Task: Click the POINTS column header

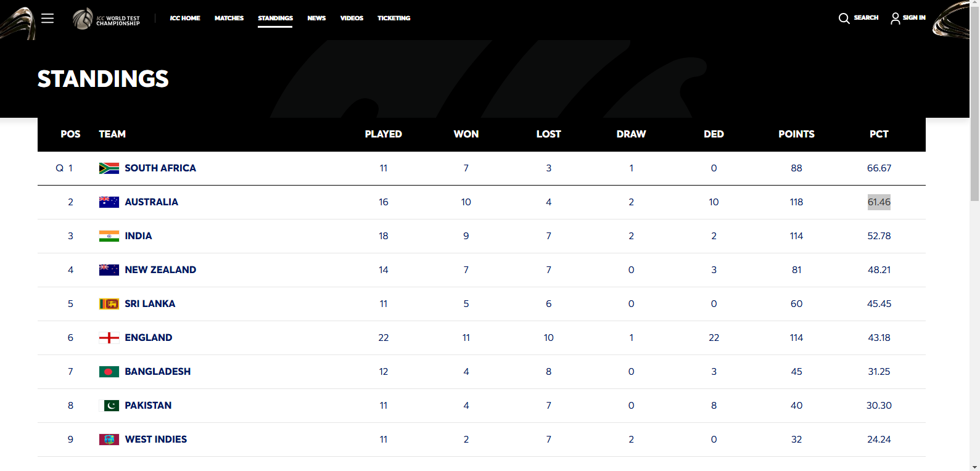Action: click(796, 134)
